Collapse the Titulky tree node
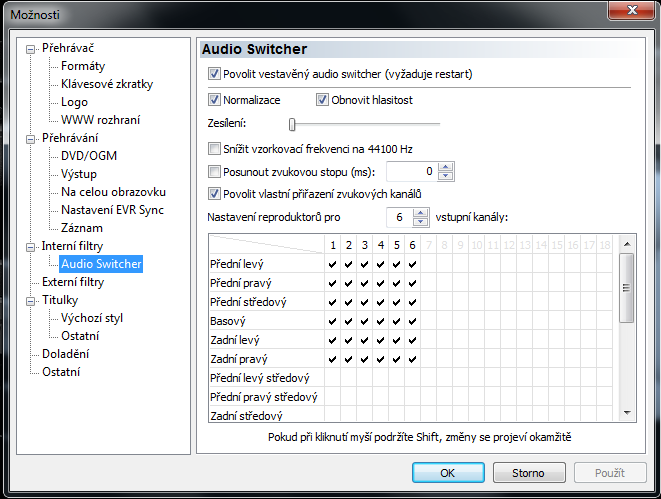The height and width of the screenshot is (499, 661). 30,301
